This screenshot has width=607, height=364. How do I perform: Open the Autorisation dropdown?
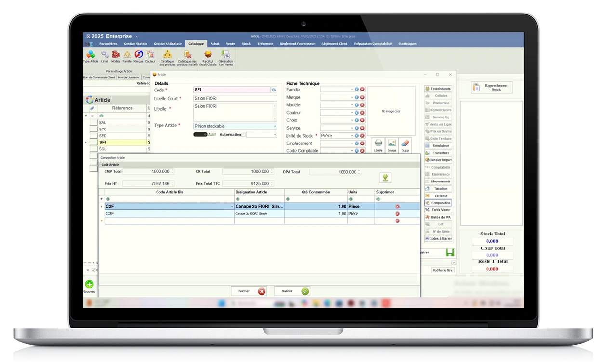pos(275,135)
